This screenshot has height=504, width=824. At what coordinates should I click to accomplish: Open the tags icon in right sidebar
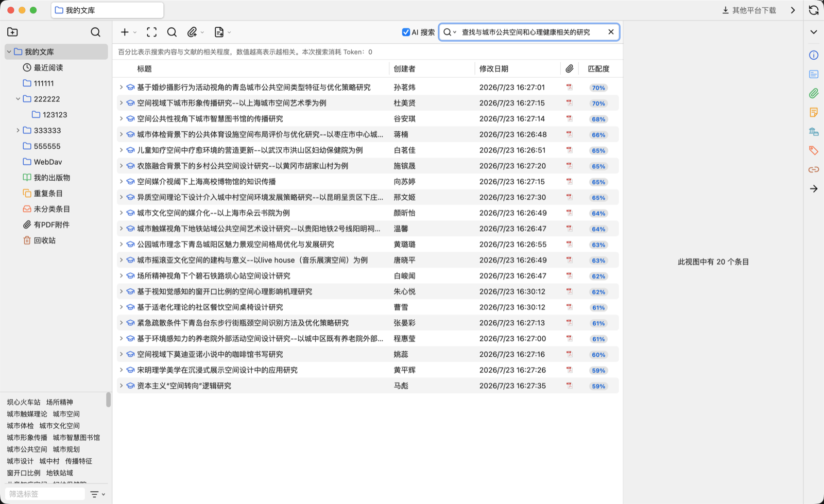tap(814, 150)
